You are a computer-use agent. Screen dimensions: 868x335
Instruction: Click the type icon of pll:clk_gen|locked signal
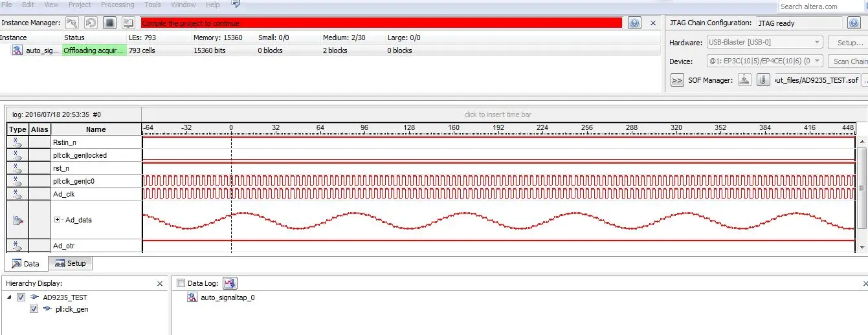point(18,155)
